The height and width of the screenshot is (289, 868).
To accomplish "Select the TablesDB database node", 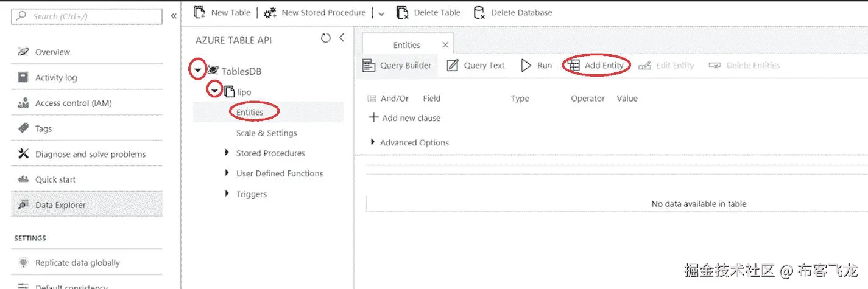I will coord(241,71).
